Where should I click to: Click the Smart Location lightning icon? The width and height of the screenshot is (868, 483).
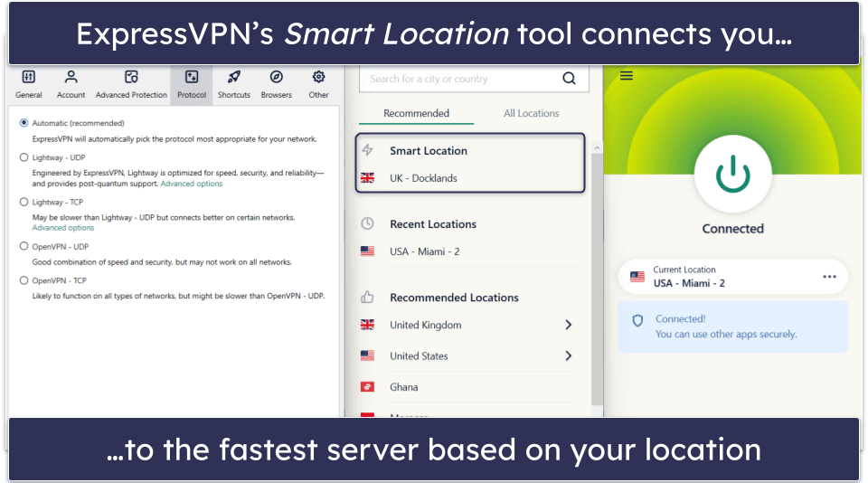(x=368, y=150)
